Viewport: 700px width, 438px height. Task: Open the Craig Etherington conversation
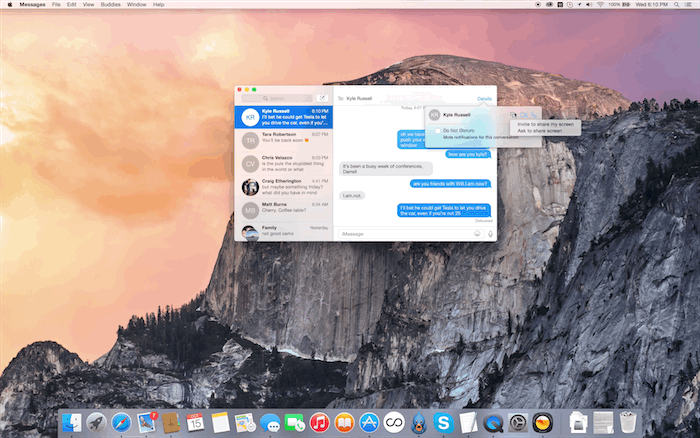point(283,186)
